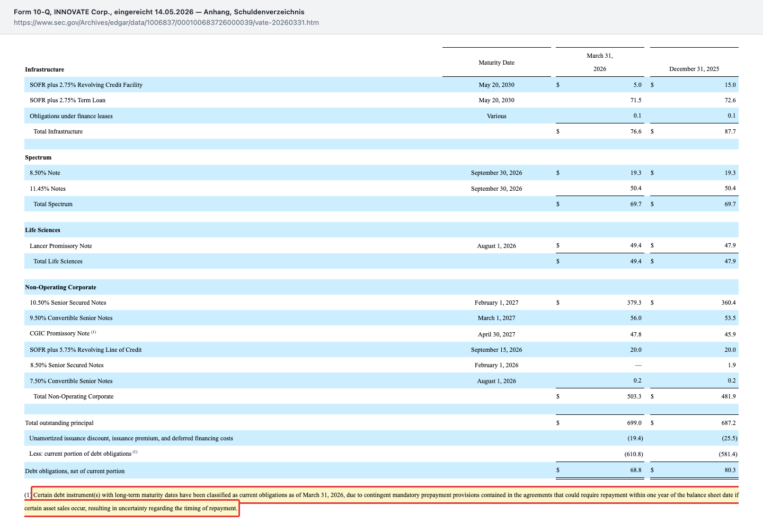This screenshot has width=763, height=532.
Task: Click the CGIC Promissory Note footnote marker
Action: 93,332
